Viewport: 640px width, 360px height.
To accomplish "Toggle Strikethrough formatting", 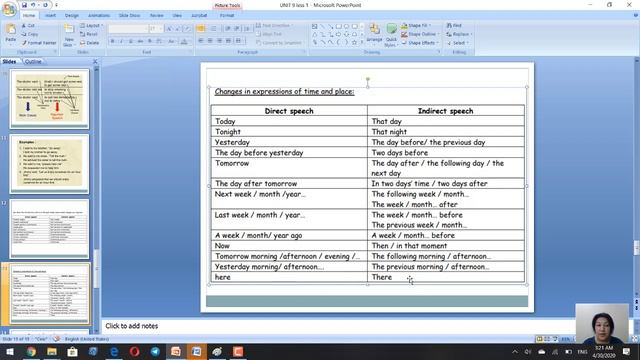I will tap(140, 41).
